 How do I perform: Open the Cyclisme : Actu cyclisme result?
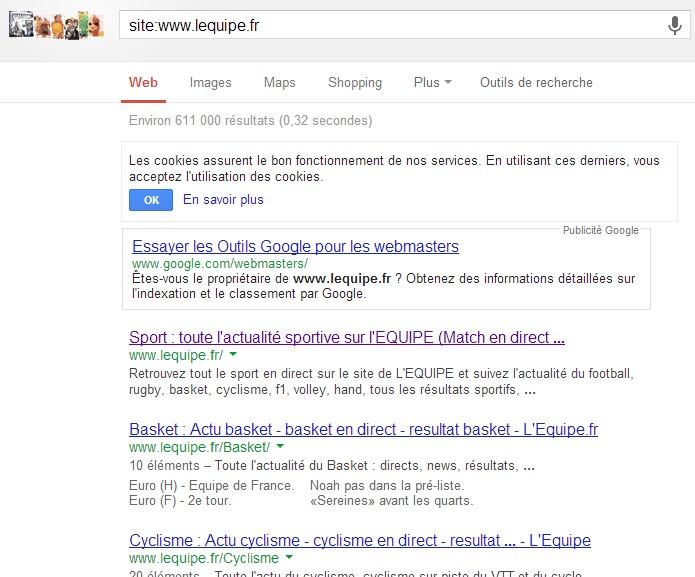click(x=360, y=540)
